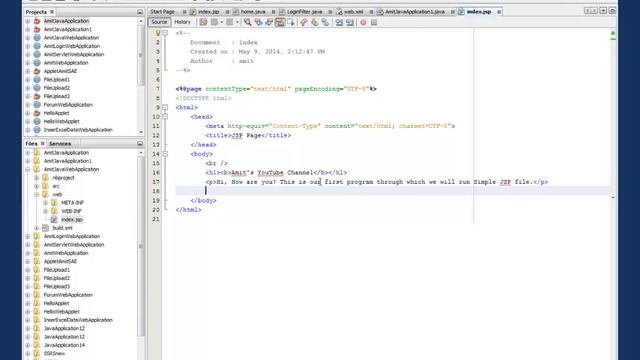Switch editor to History view

pos(182,22)
